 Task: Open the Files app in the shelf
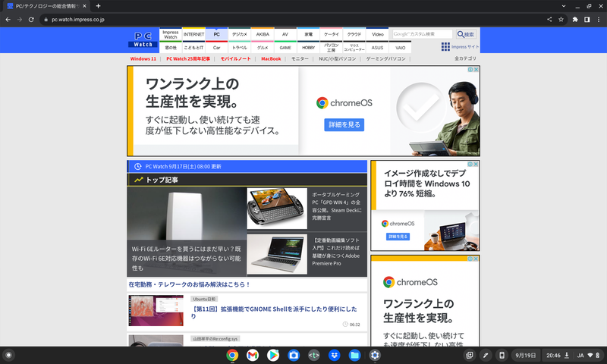[354, 355]
